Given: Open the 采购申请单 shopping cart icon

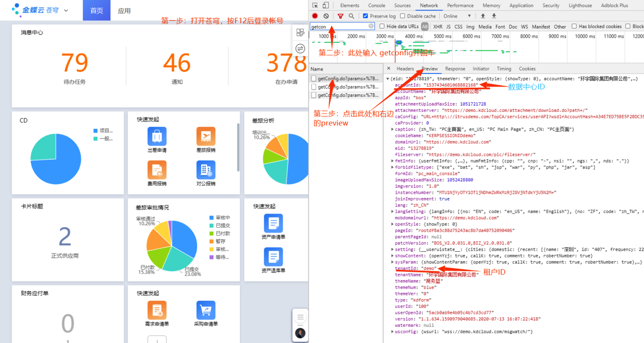Looking at the screenshot, I should 206,310.
